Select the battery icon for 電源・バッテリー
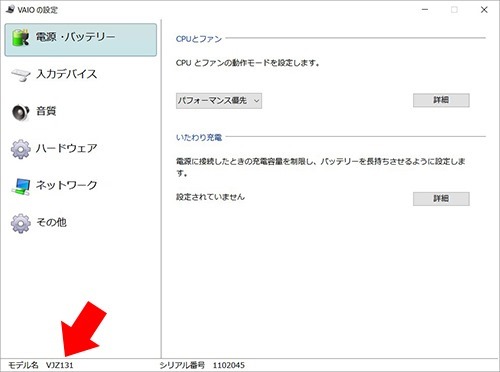This screenshot has height=372, width=500. [x=21, y=38]
